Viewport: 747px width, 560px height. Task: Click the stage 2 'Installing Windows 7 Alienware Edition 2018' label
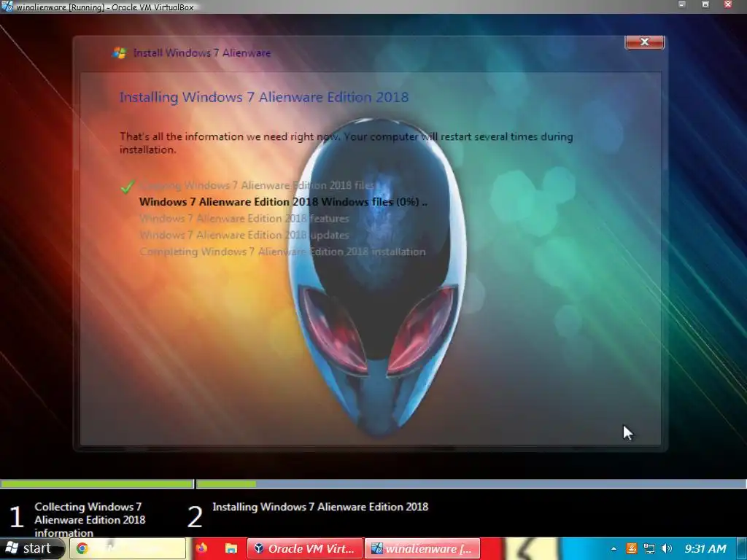(x=320, y=507)
